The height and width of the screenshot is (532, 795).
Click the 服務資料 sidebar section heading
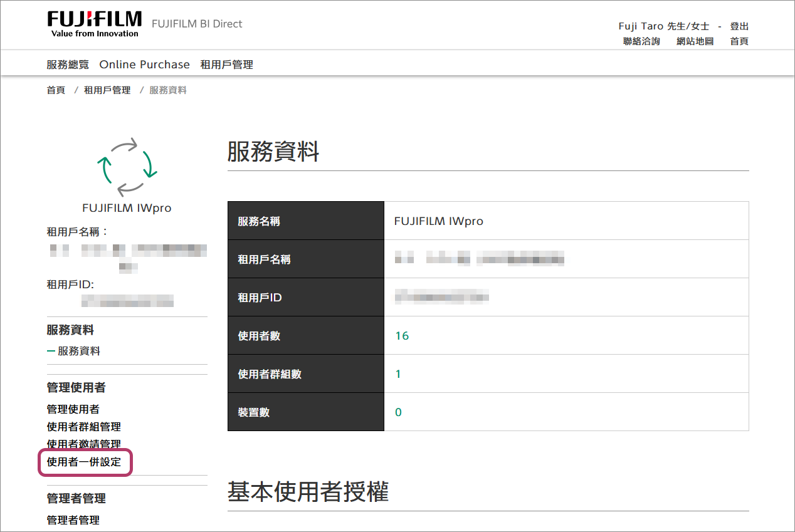[70, 330]
